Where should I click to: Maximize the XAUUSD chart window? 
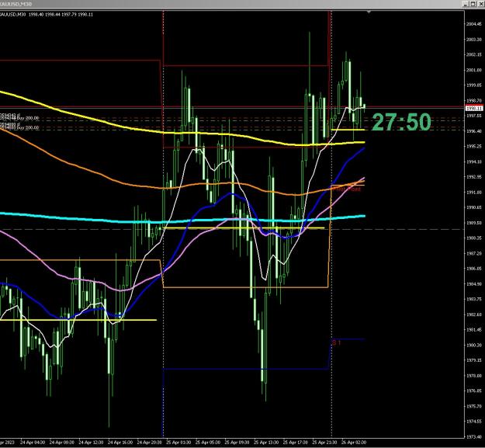pos(473,4)
